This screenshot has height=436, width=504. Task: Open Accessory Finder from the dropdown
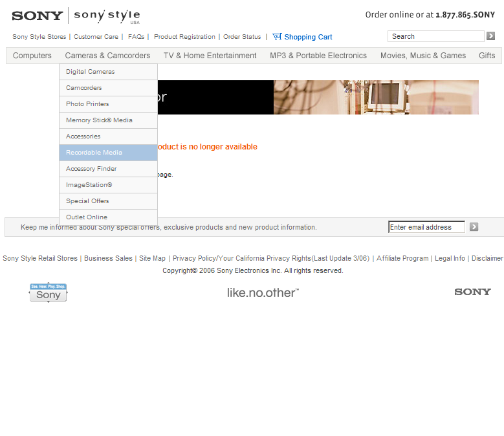click(x=108, y=169)
